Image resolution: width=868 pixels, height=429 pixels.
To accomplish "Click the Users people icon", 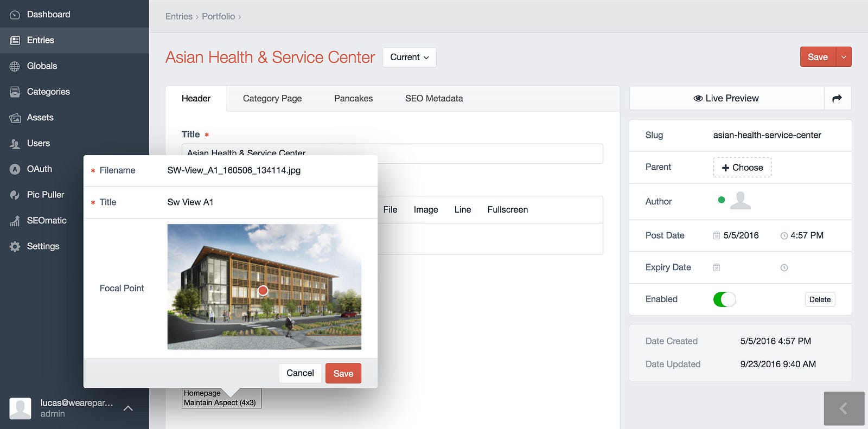I will tap(15, 143).
